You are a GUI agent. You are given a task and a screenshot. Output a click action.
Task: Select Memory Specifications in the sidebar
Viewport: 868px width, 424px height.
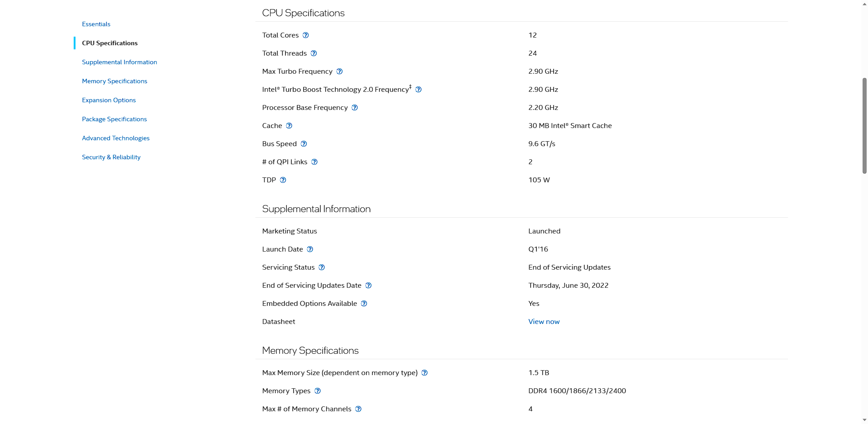[114, 81]
